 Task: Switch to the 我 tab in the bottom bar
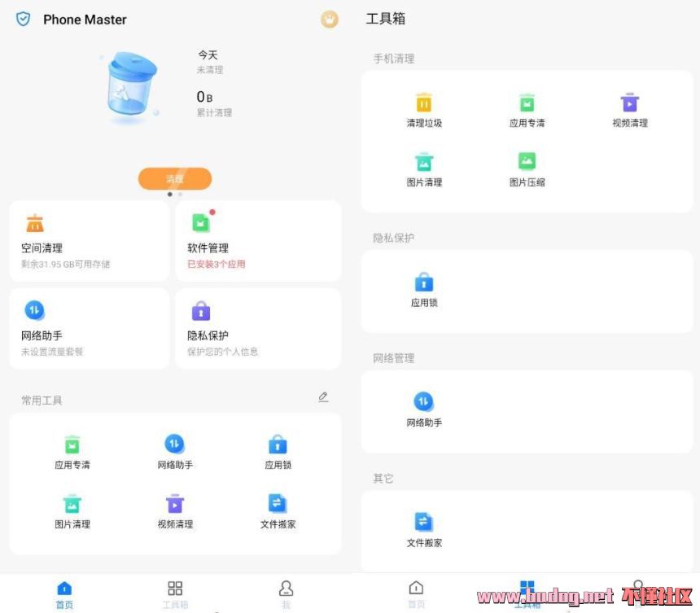click(286, 593)
